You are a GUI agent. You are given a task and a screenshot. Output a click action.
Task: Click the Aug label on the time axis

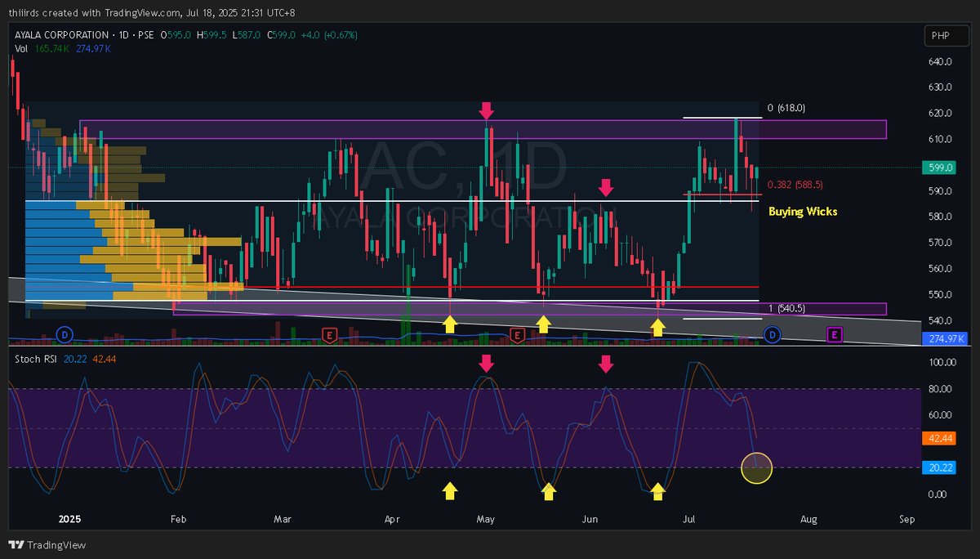(x=808, y=518)
